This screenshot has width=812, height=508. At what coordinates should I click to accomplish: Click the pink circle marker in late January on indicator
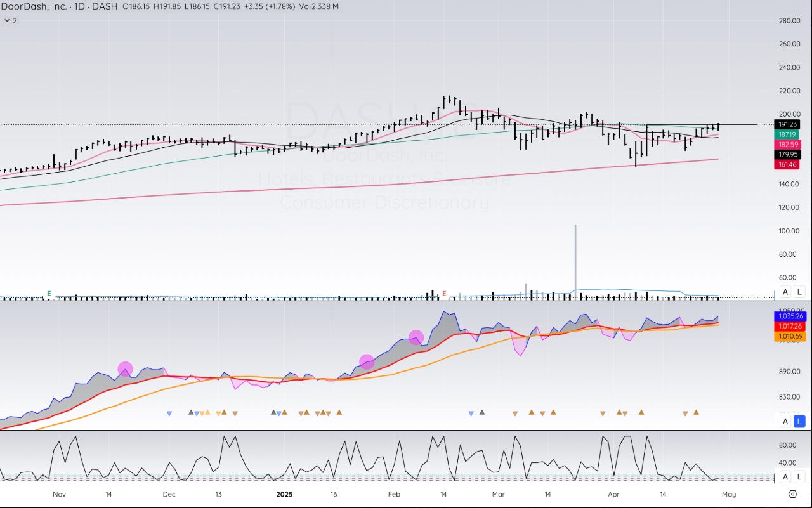(367, 361)
